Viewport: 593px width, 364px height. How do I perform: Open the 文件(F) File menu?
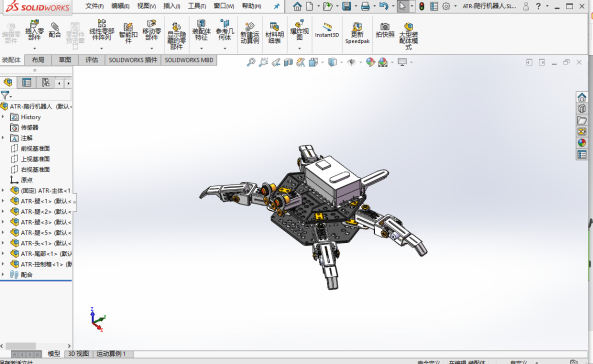pos(94,6)
